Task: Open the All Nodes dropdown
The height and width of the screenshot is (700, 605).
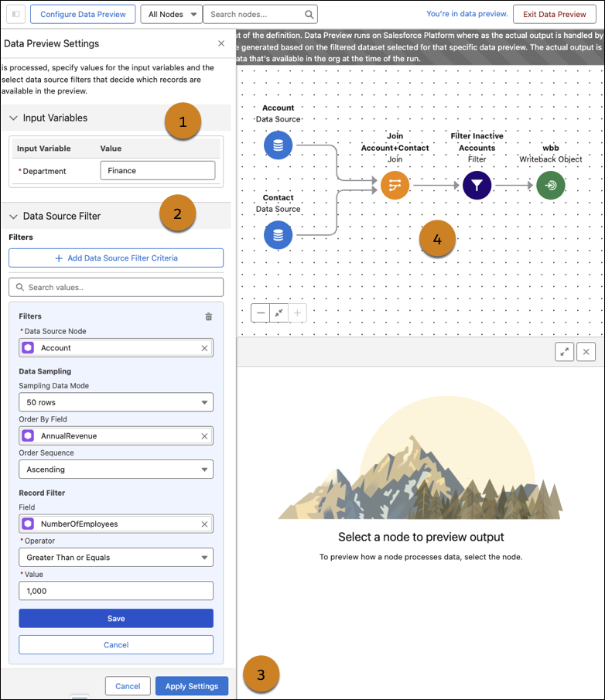Action: point(171,14)
